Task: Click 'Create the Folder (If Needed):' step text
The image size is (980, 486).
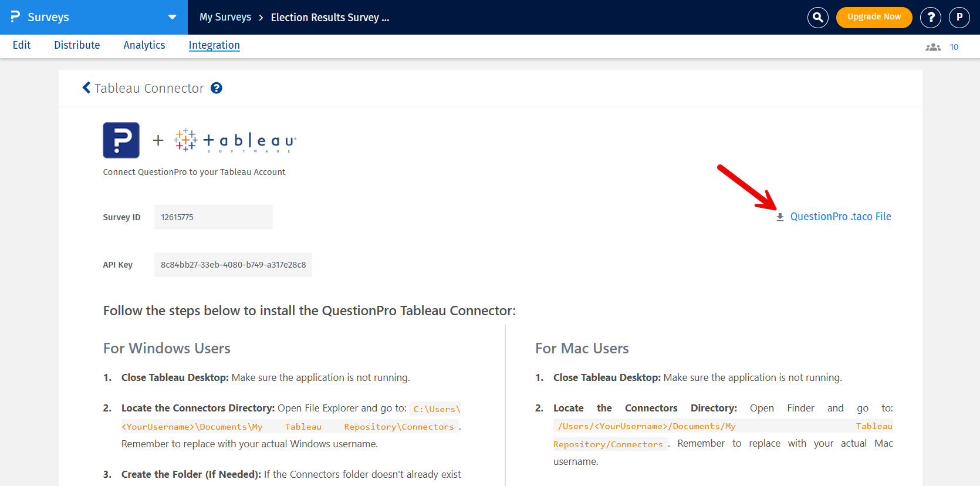Action: pyautogui.click(x=191, y=474)
